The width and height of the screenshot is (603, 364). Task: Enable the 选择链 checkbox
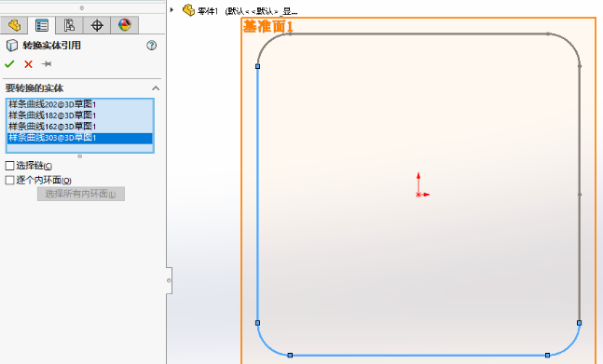coord(10,166)
